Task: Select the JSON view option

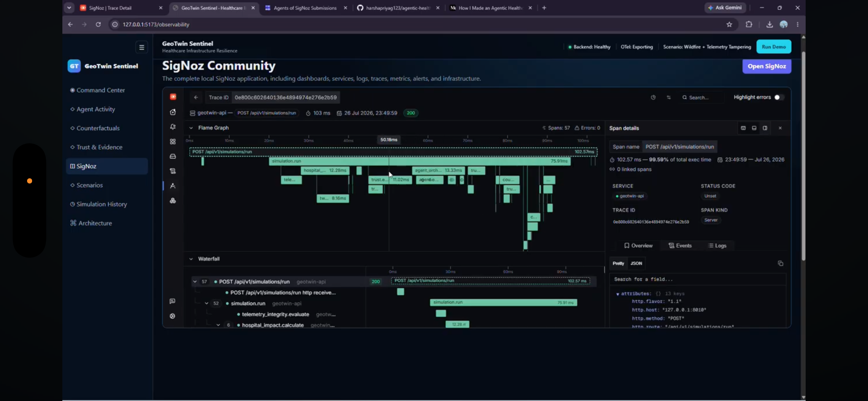Action: [636, 263]
